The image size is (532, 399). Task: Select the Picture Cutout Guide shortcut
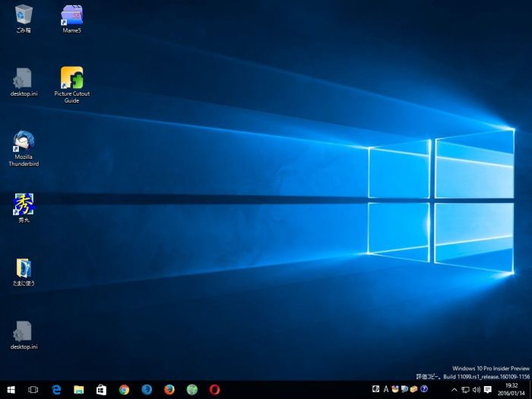click(71, 78)
